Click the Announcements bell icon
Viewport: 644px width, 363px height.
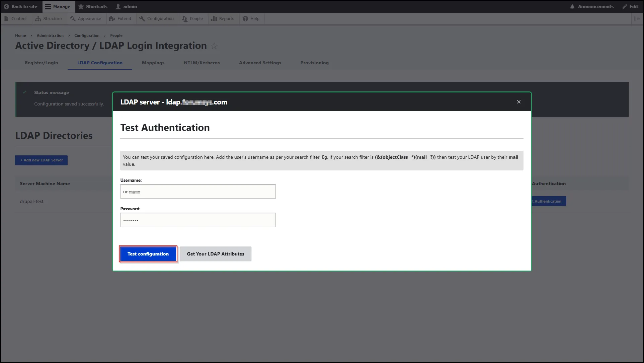572,6
